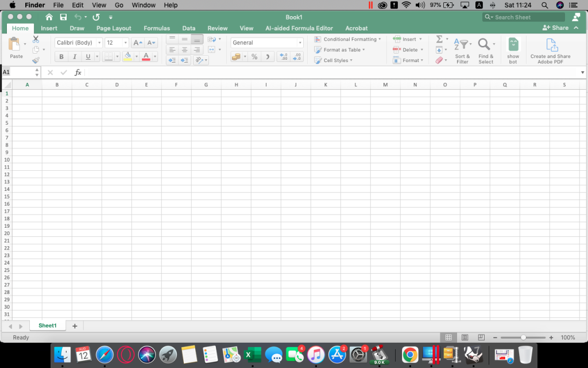This screenshot has width=588, height=368.
Task: Toggle Italic formatting
Action: point(75,57)
